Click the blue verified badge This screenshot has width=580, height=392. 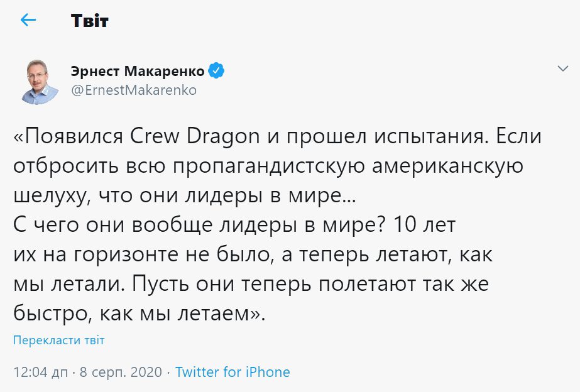216,70
